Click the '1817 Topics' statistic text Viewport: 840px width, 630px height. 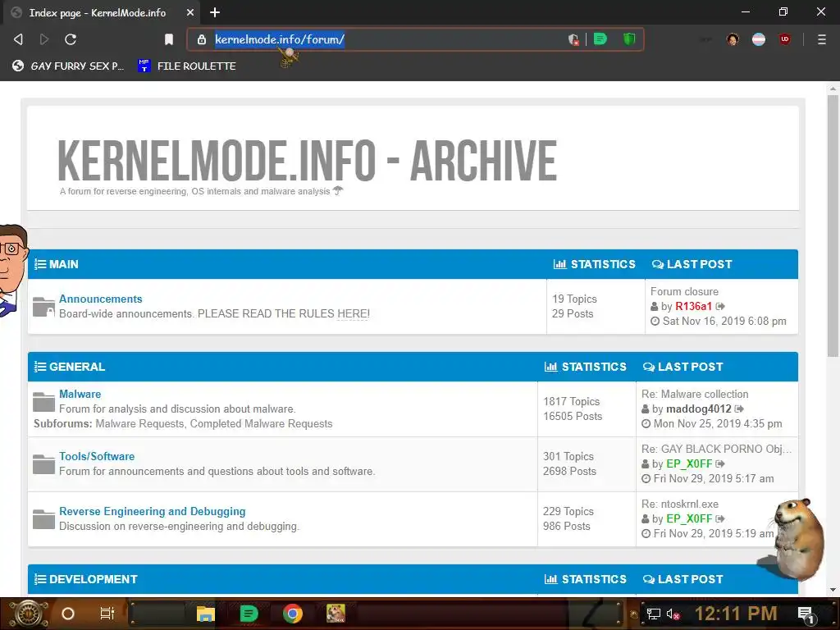(x=571, y=401)
